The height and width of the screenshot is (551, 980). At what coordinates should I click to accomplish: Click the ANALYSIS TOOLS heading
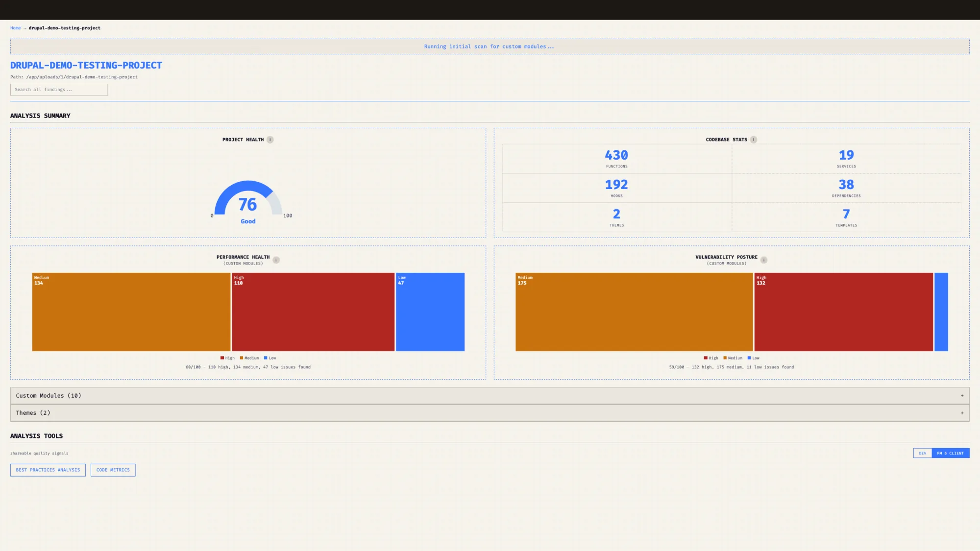pos(37,436)
